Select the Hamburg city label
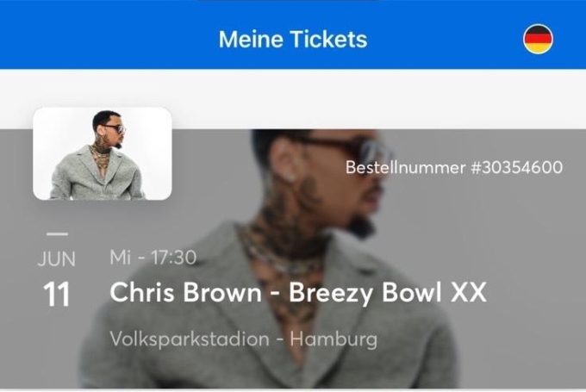Viewport: 586px width, 392px height. (334, 339)
